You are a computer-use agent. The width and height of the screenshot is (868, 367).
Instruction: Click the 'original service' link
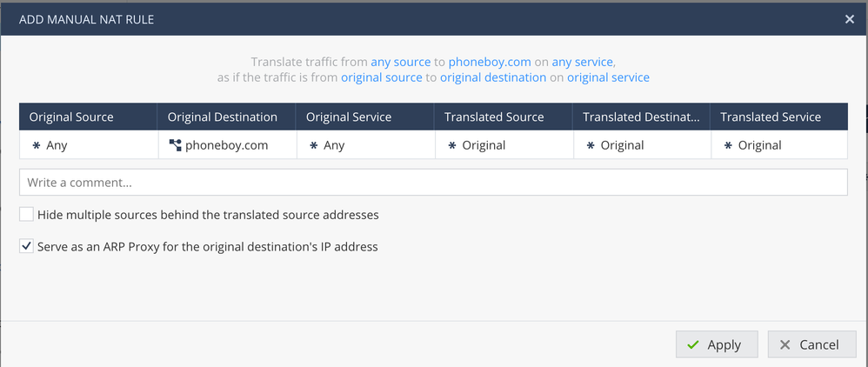pyautogui.click(x=608, y=77)
